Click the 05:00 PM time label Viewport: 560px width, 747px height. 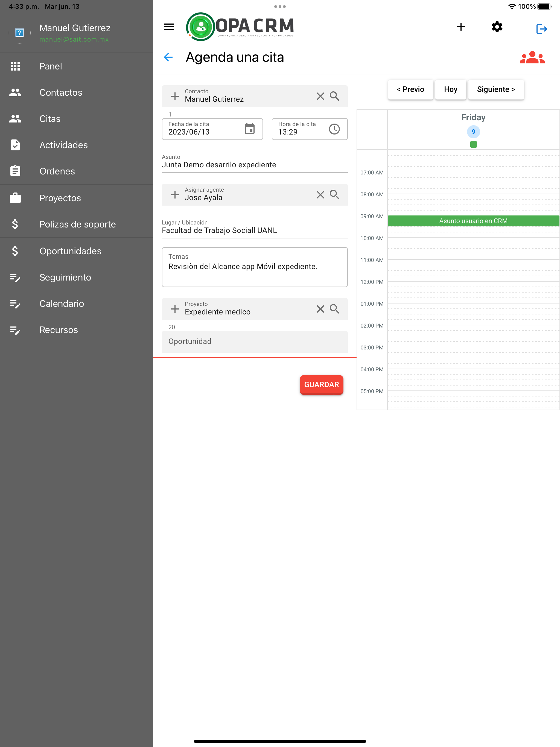point(372,391)
